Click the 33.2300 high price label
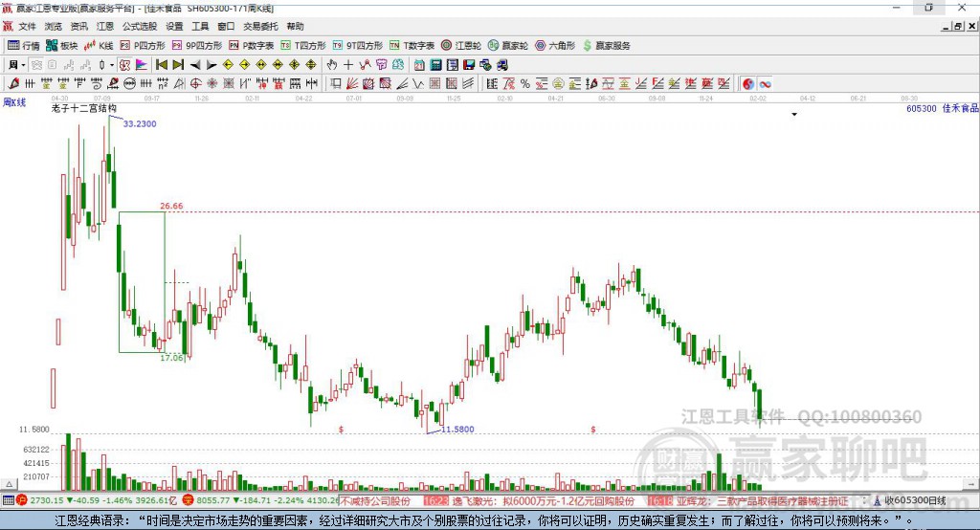Screen dimensions: 980x530 (140, 123)
